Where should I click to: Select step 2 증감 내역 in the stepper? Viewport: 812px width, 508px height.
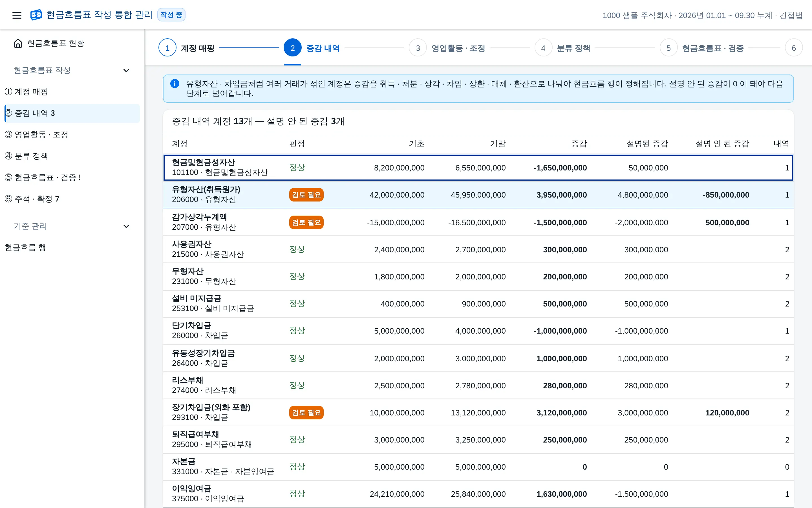point(312,48)
